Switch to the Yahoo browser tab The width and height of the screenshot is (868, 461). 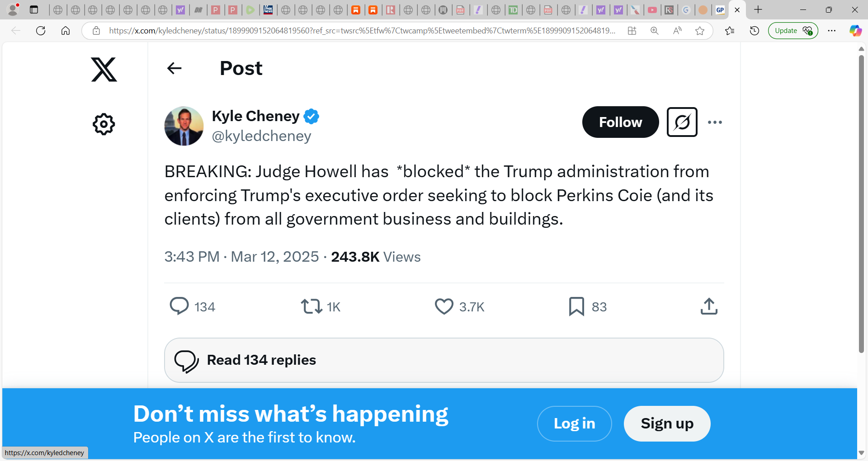click(601, 9)
